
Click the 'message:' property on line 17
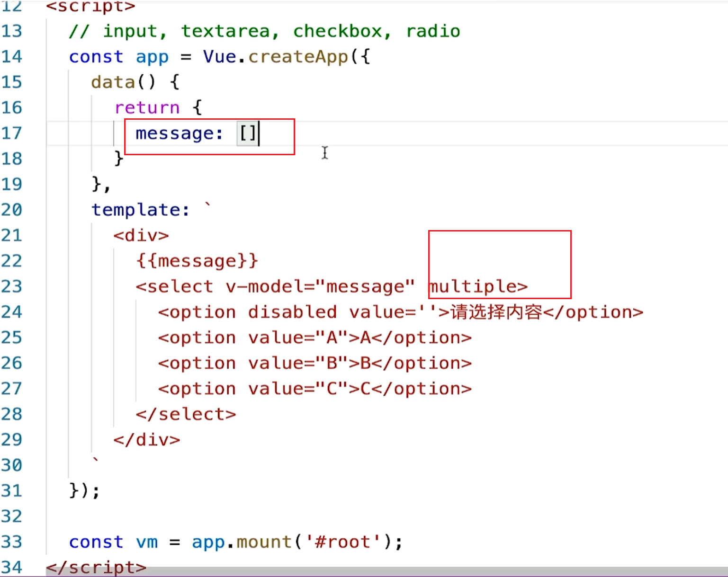click(179, 134)
